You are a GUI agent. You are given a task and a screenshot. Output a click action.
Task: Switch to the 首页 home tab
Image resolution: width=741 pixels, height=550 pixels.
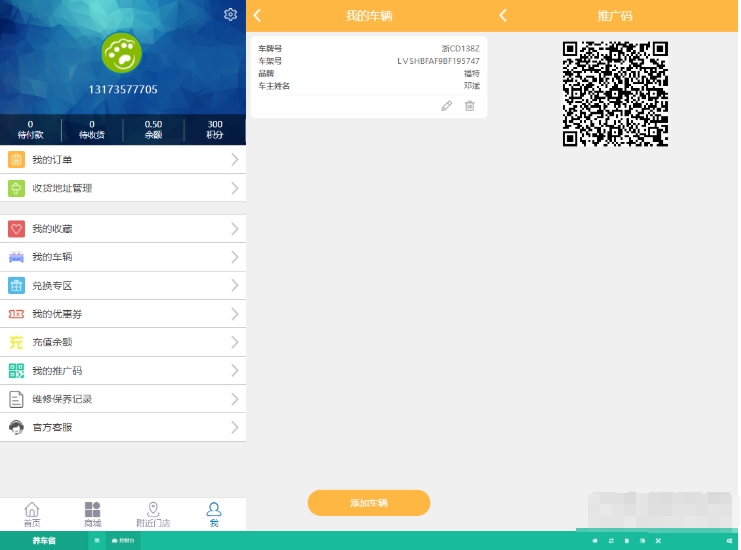(x=32, y=515)
